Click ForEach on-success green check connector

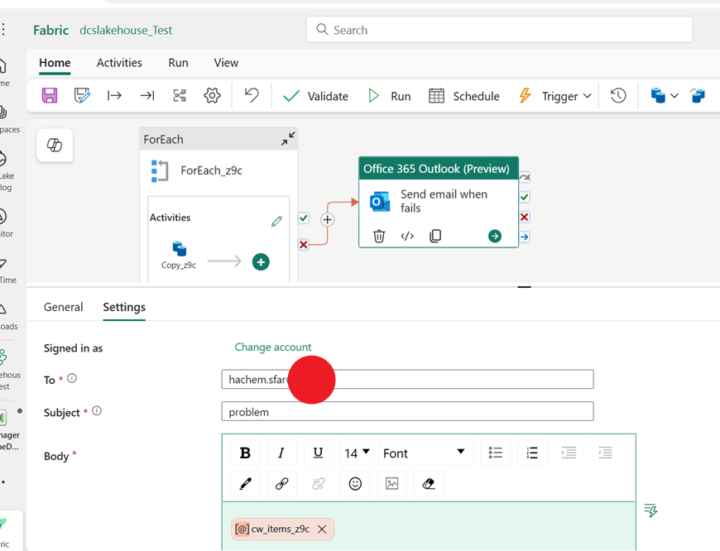[x=304, y=218]
